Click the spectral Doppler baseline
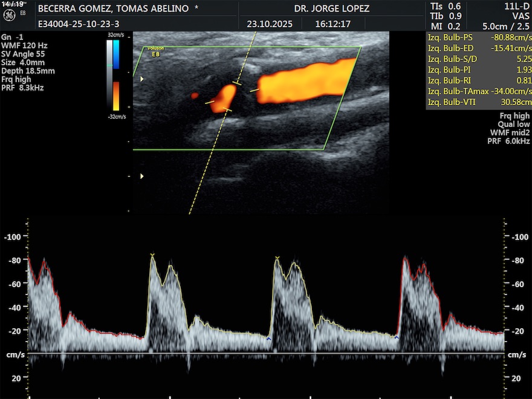 tap(266, 353)
